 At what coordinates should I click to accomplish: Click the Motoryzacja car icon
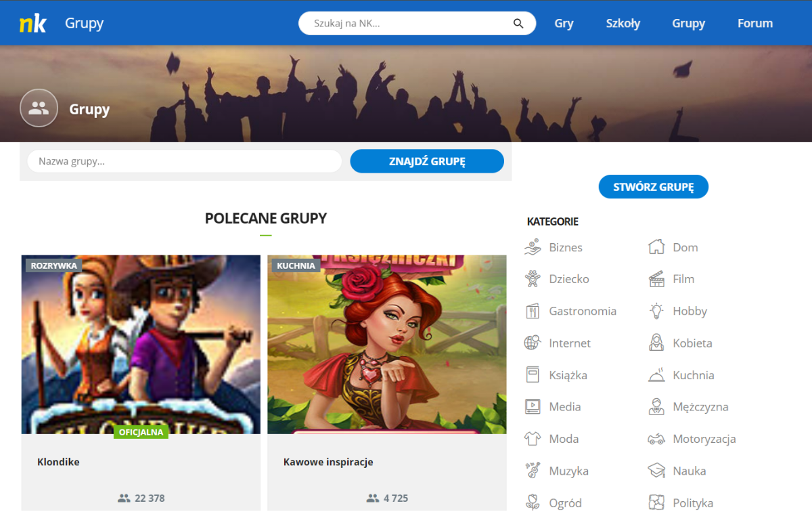pos(656,439)
